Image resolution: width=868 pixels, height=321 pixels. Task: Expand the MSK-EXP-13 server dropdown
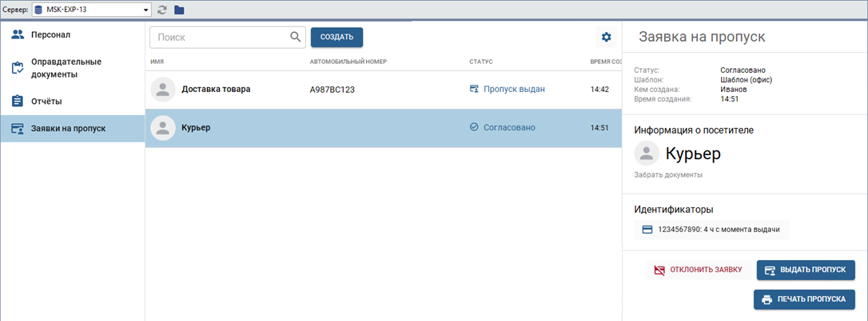pos(145,10)
